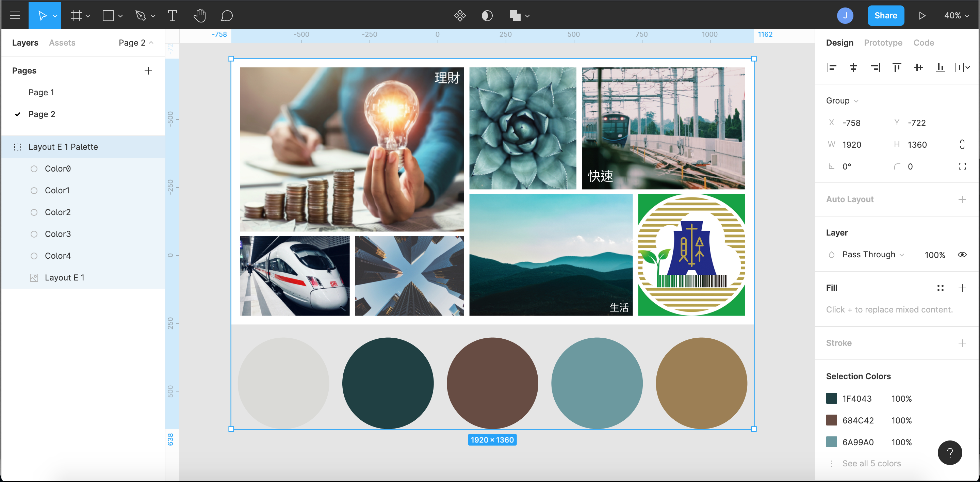Select the Hand tool

pyautogui.click(x=199, y=16)
